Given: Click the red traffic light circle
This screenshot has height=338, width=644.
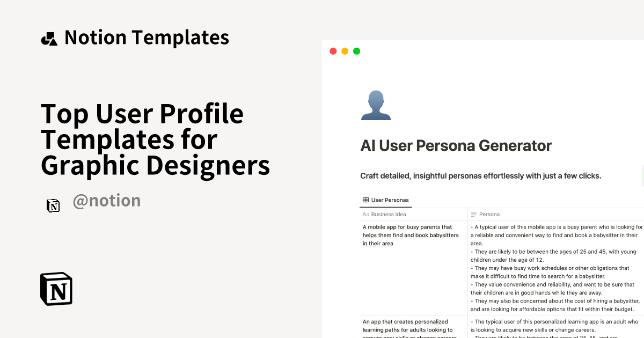Looking at the screenshot, I should [x=333, y=51].
